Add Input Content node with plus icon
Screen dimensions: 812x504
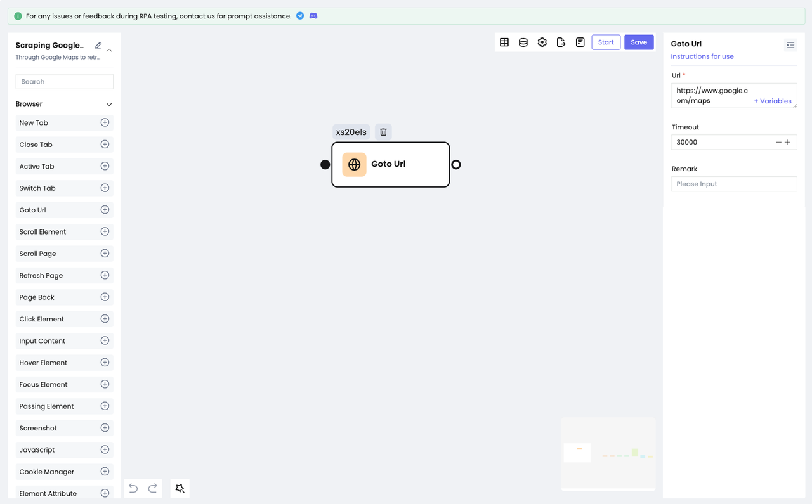pos(105,340)
